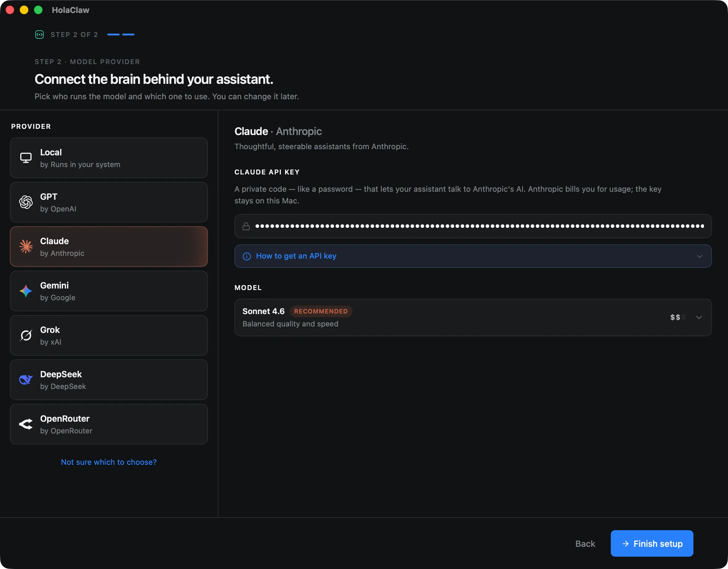Click the "Connect the brain behind your assistant." title
The image size is (728, 569).
[x=154, y=79]
